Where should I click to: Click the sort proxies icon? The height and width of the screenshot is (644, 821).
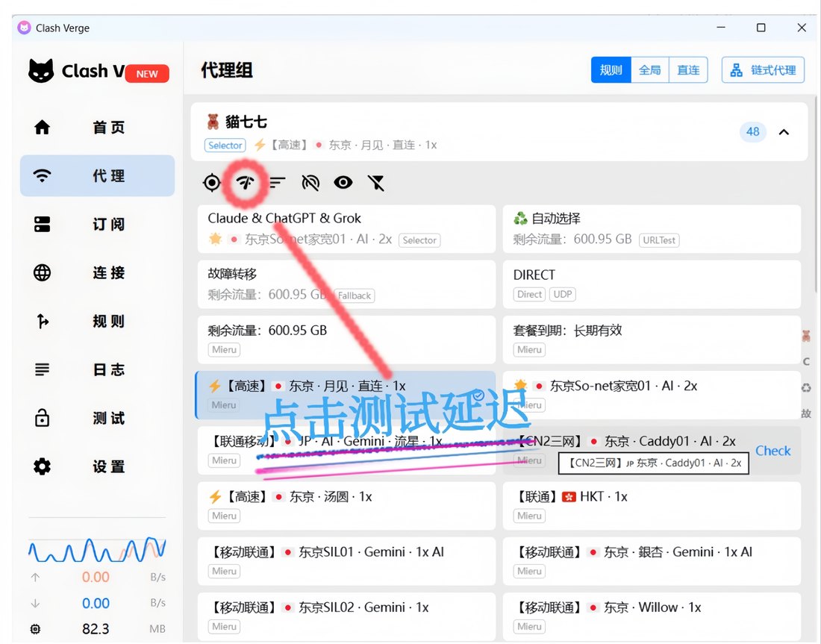[x=278, y=183]
